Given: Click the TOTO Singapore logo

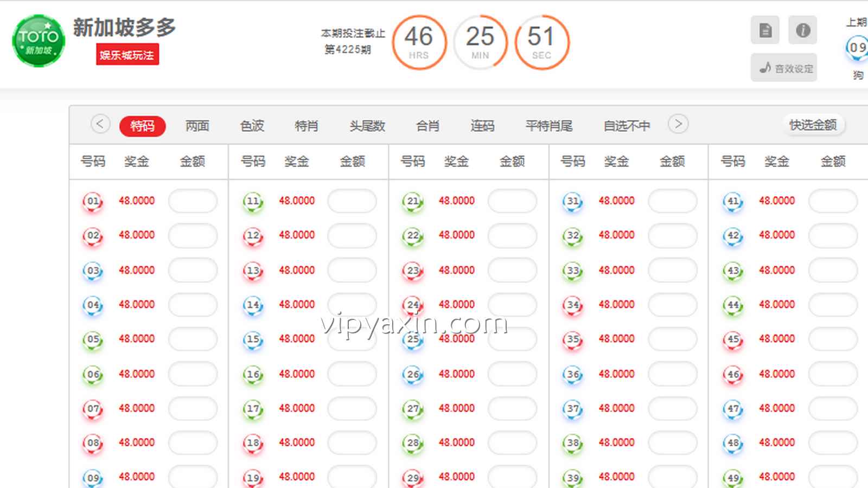Looking at the screenshot, I should point(39,41).
